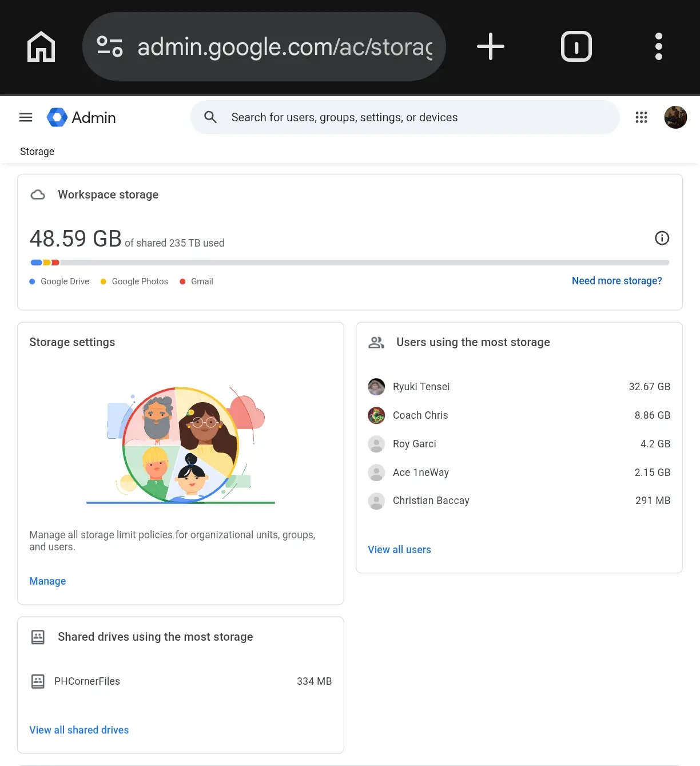Click the 48.59 GB usage value
The height and width of the screenshot is (766, 700).
pos(75,239)
